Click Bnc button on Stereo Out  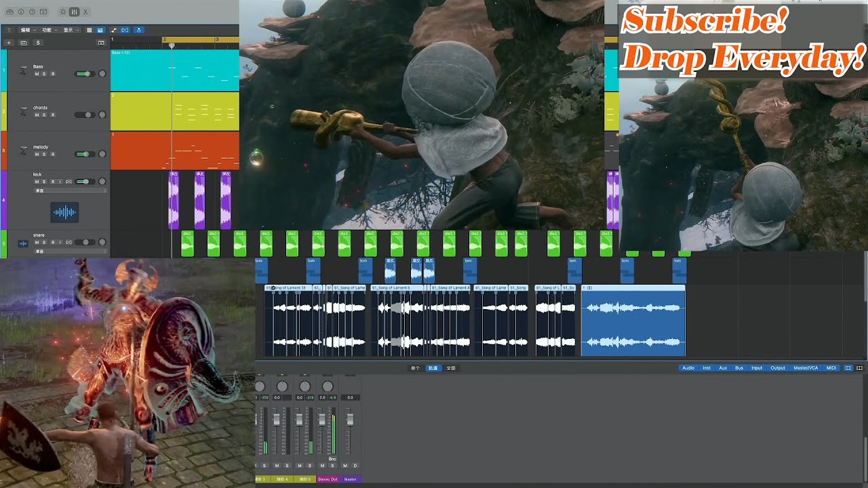[332, 459]
